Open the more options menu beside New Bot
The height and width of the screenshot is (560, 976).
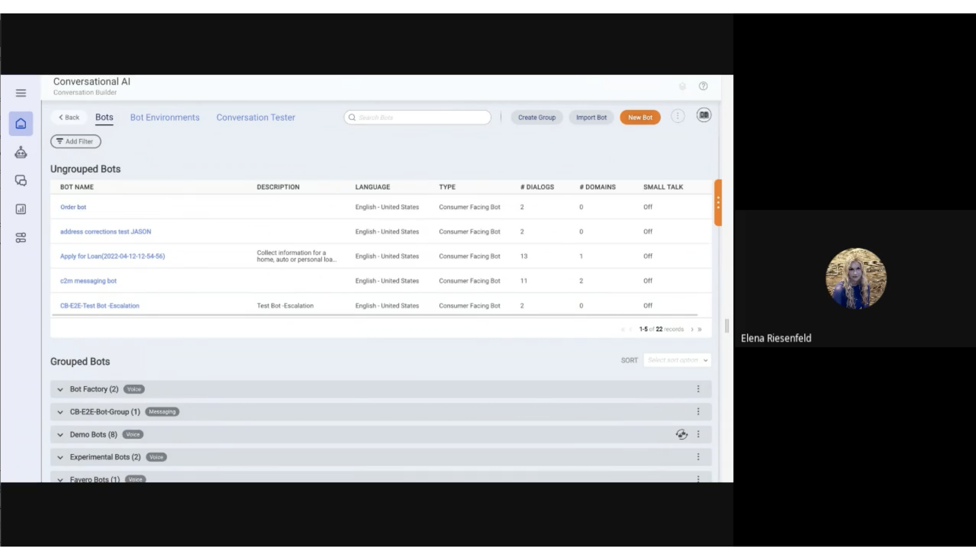(677, 116)
